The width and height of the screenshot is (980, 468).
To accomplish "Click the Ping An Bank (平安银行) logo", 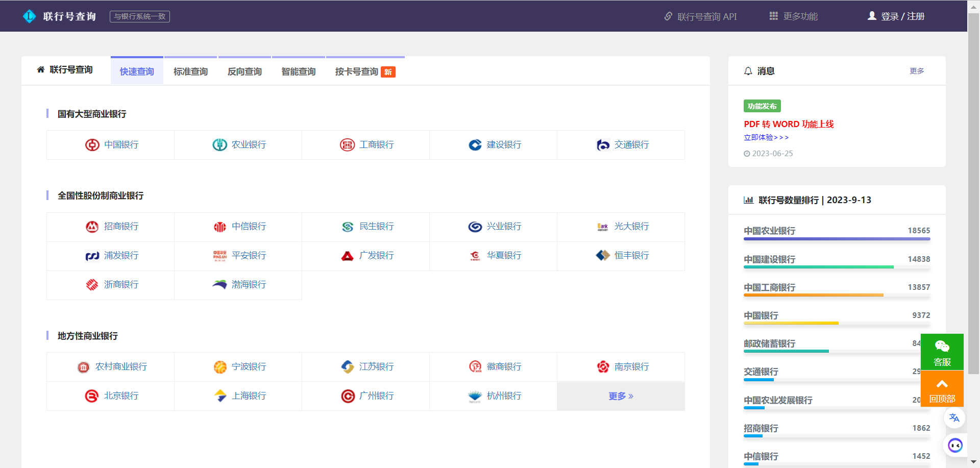I will tap(219, 256).
